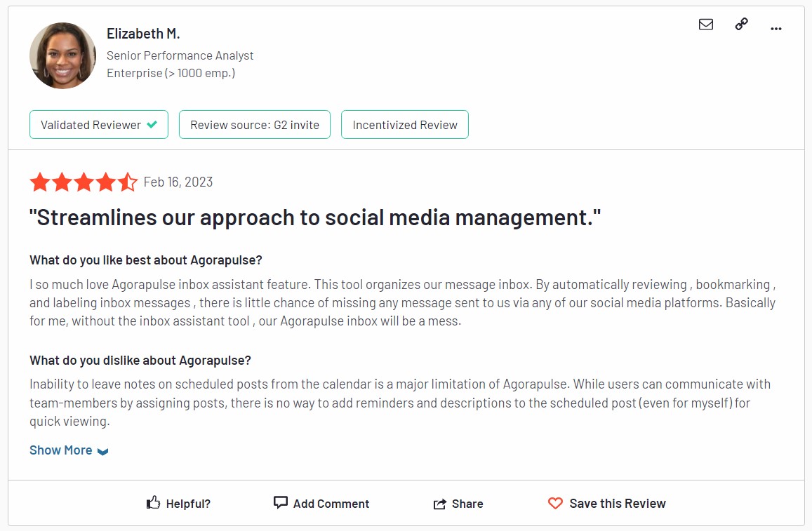Click the Senior Performance Analyst text
812x531 pixels.
point(180,55)
